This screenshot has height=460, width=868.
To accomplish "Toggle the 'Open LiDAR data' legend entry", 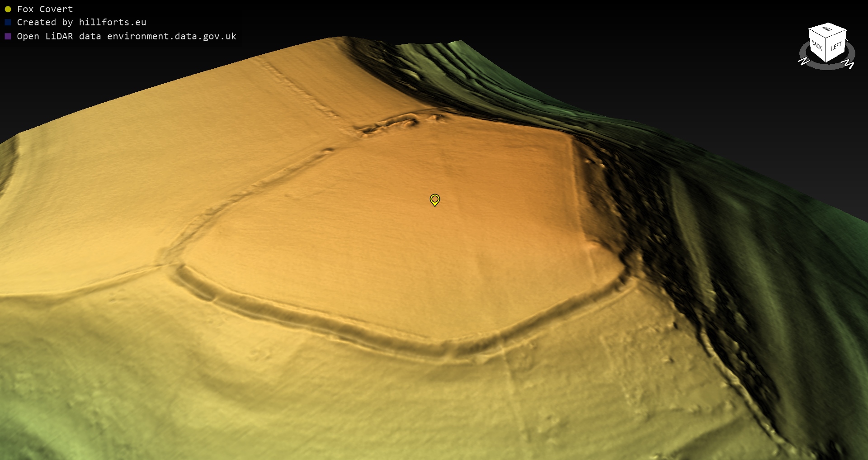I will pos(126,36).
